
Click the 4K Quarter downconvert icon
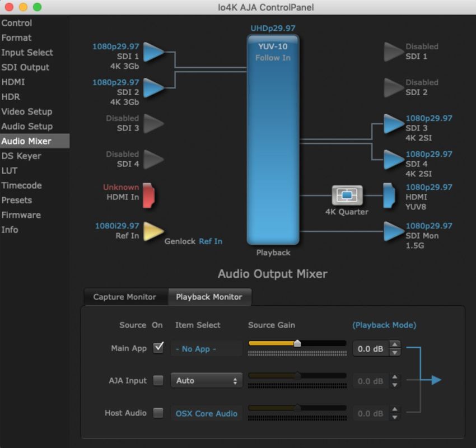[347, 195]
